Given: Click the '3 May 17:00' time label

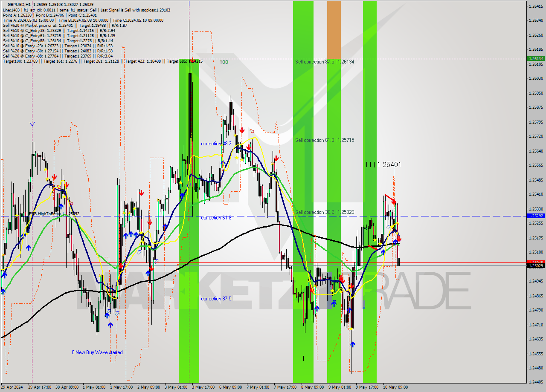Looking at the screenshot, I should 203,387.
